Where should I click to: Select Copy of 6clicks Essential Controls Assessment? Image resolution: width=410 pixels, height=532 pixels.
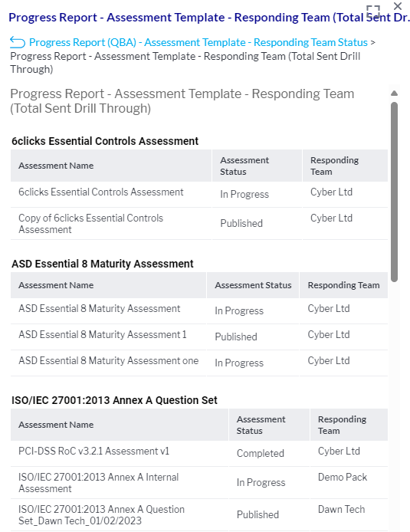(91, 224)
